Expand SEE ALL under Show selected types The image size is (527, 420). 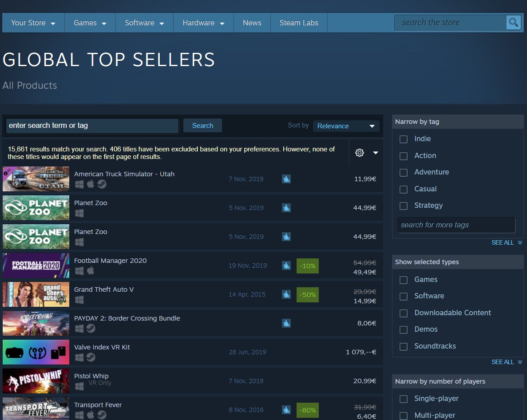tap(507, 362)
